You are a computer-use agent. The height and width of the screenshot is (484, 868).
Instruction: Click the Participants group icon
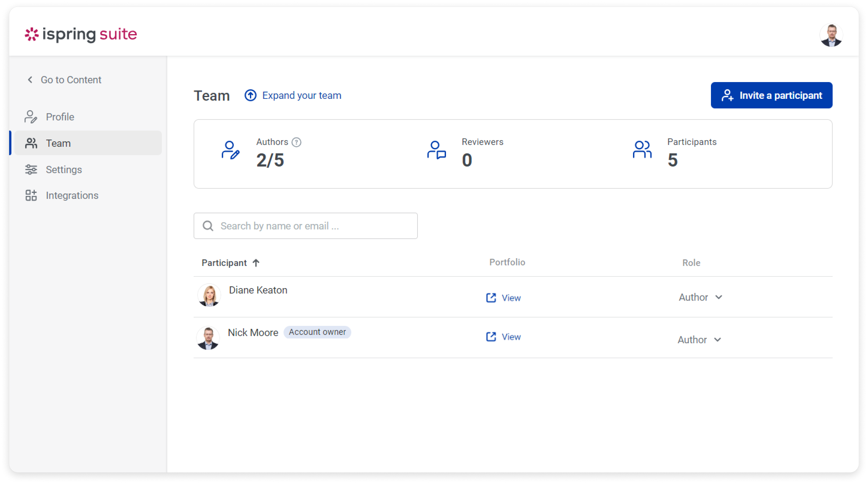pyautogui.click(x=642, y=149)
